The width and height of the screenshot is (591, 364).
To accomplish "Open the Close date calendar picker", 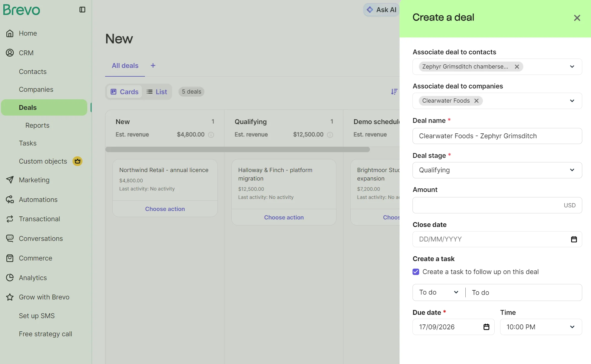I will coord(574,239).
